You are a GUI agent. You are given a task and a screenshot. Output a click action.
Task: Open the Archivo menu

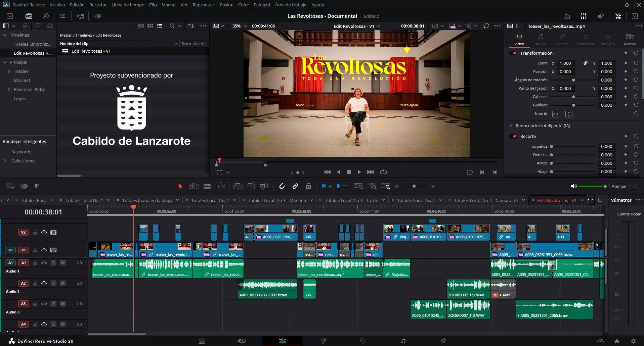[57, 5]
